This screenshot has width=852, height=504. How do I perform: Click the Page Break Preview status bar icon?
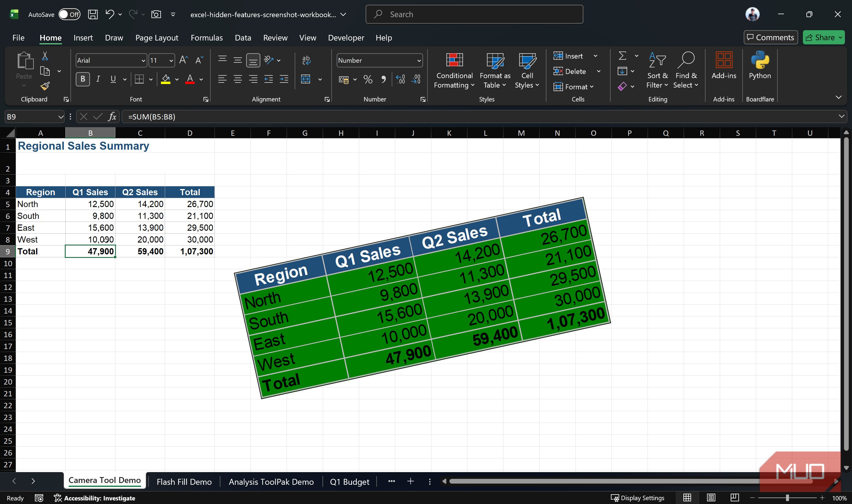click(735, 498)
